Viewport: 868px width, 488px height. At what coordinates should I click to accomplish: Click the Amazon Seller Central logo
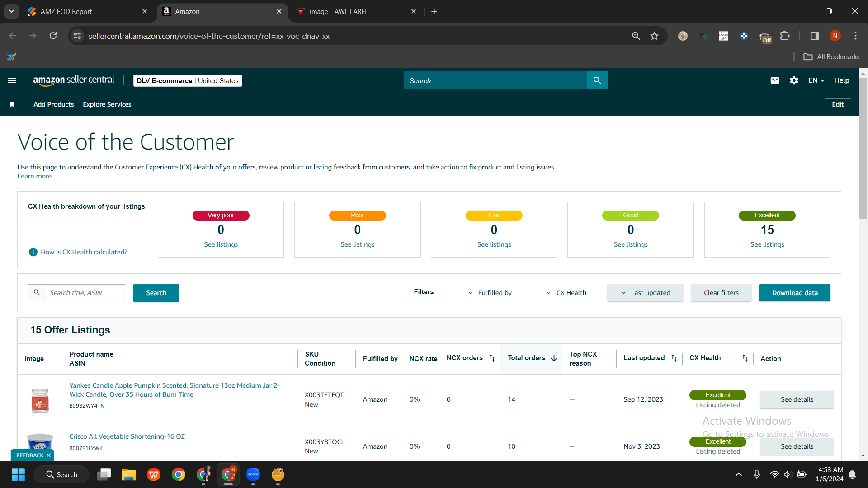point(74,80)
